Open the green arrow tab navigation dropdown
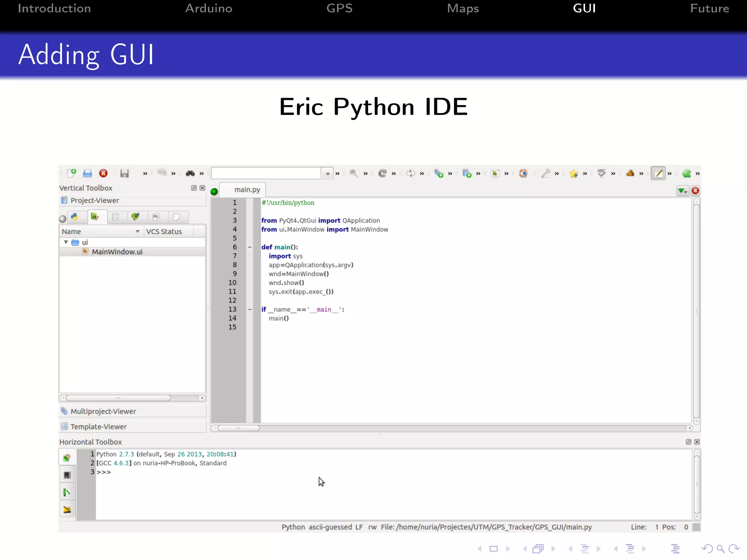 click(x=682, y=191)
